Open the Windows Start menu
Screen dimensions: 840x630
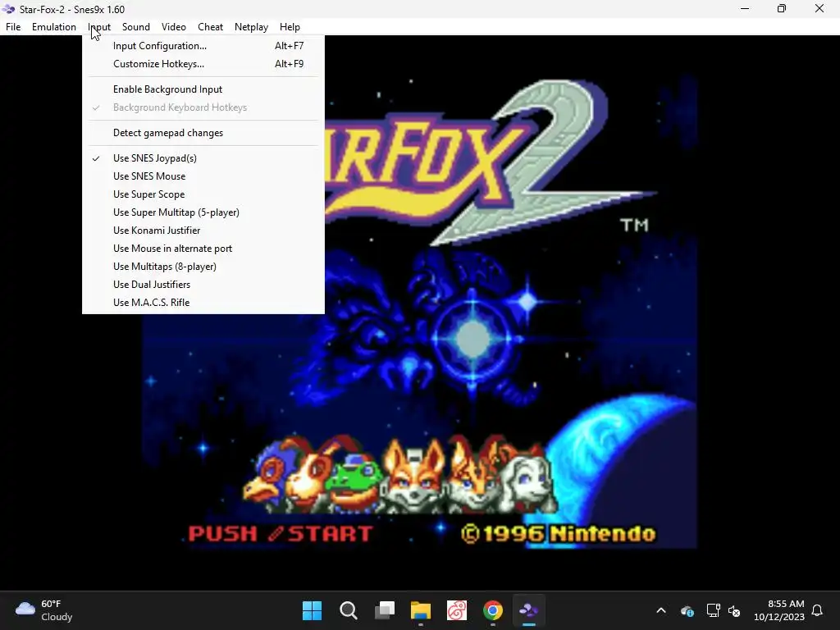tap(312, 610)
